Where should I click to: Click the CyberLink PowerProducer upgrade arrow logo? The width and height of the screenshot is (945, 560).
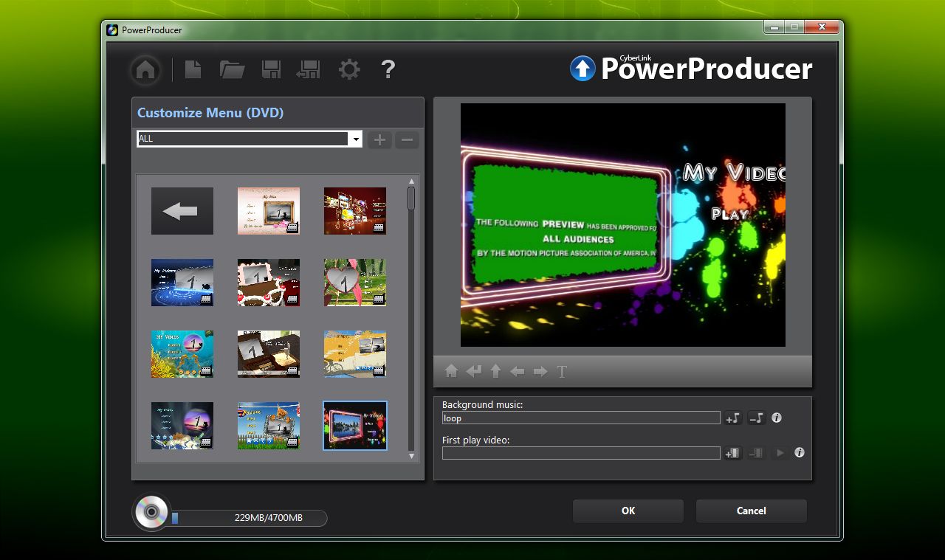click(583, 69)
